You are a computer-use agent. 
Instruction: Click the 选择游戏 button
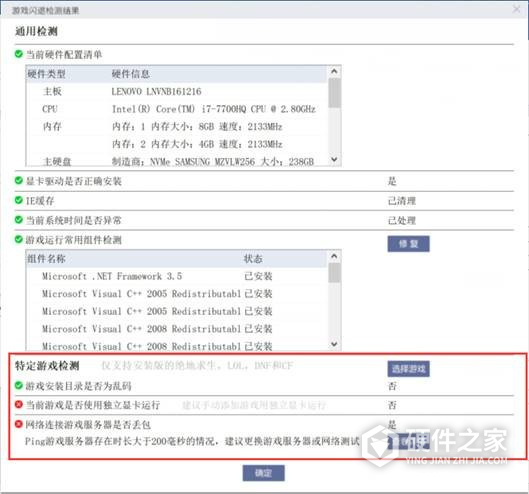408,369
